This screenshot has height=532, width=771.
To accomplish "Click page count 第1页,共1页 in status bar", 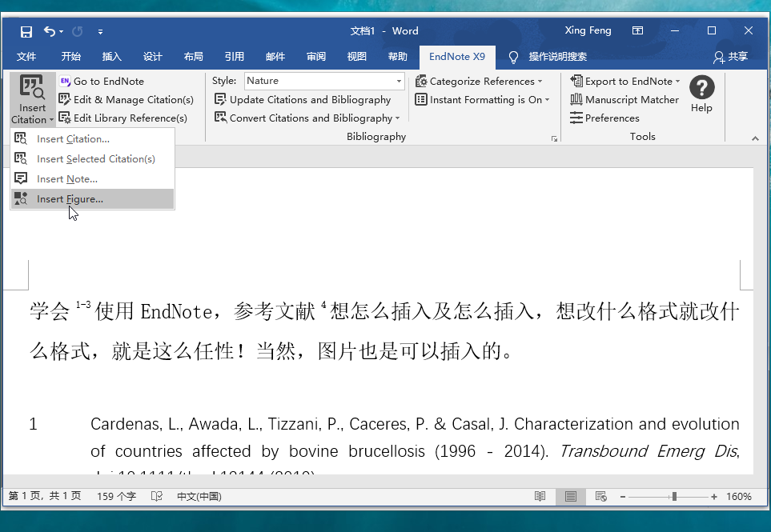I will click(45, 496).
